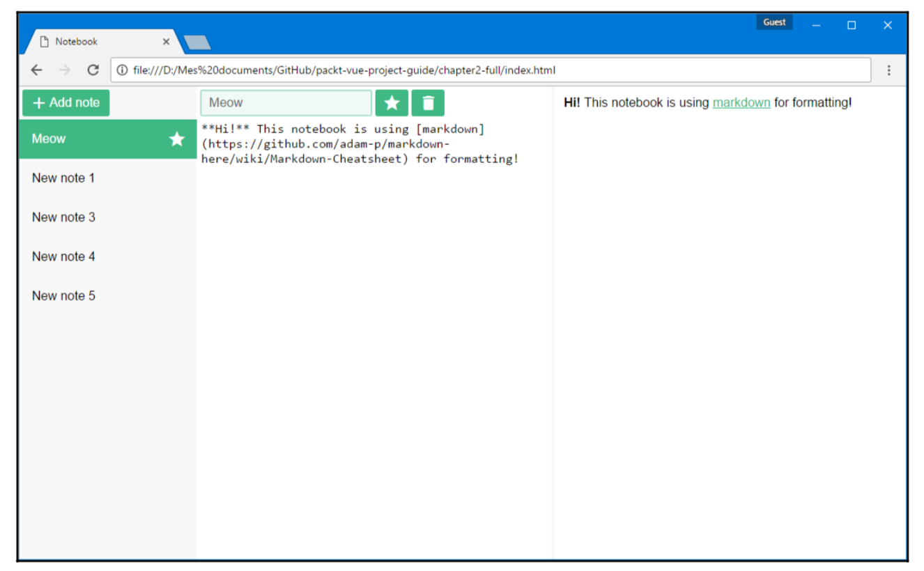Minimize the browser window
The height and width of the screenshot is (571, 924).
816,25
